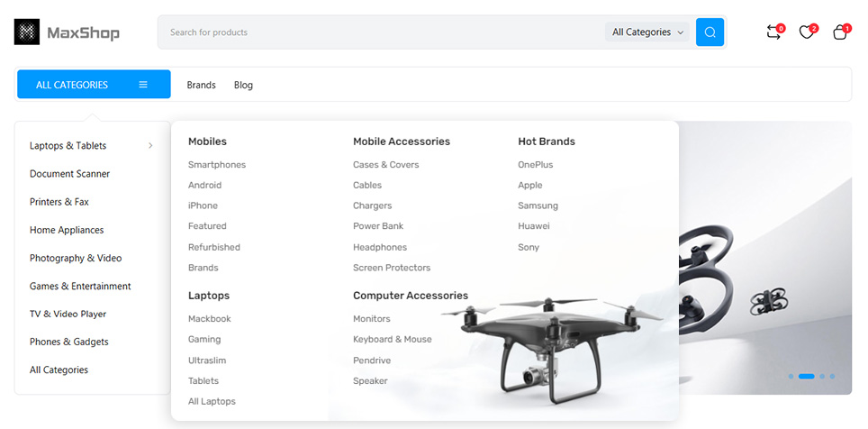The height and width of the screenshot is (429, 868).
Task: Go to the last carousel slide dot
Action: 833,376
